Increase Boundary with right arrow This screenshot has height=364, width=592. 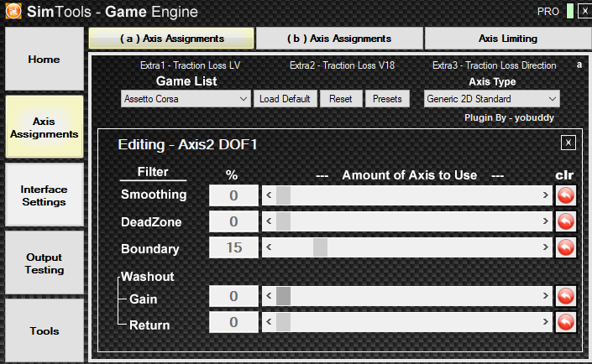click(545, 247)
